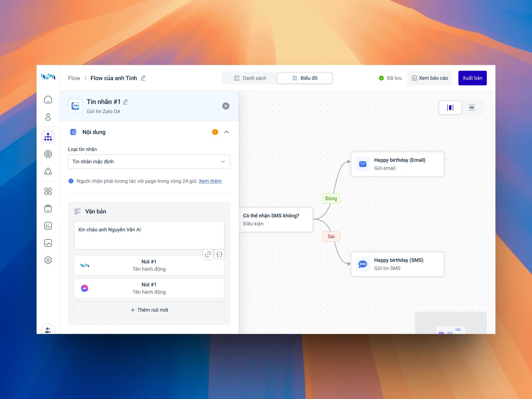532x399 pixels.
Task: Click the Zalo icon in panel header
Action: 75,106
